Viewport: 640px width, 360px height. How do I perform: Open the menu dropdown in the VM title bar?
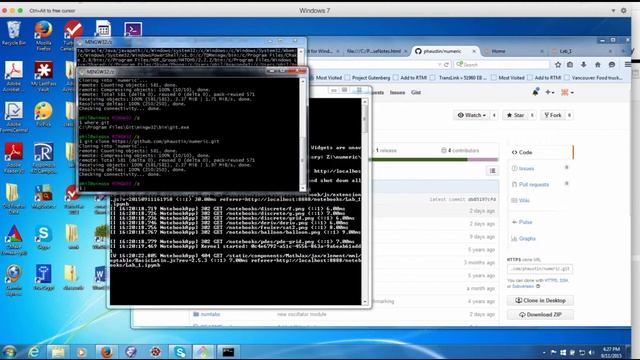pyautogui.click(x=613, y=11)
